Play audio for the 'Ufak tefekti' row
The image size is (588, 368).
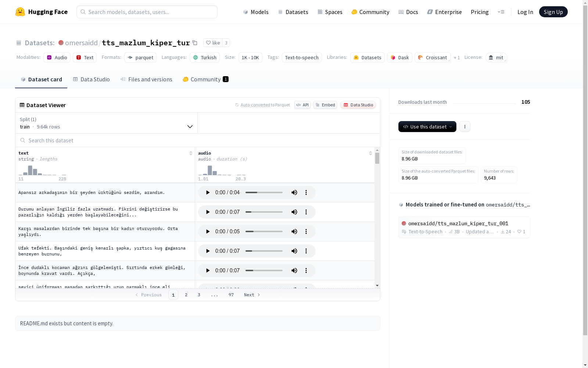208,251
